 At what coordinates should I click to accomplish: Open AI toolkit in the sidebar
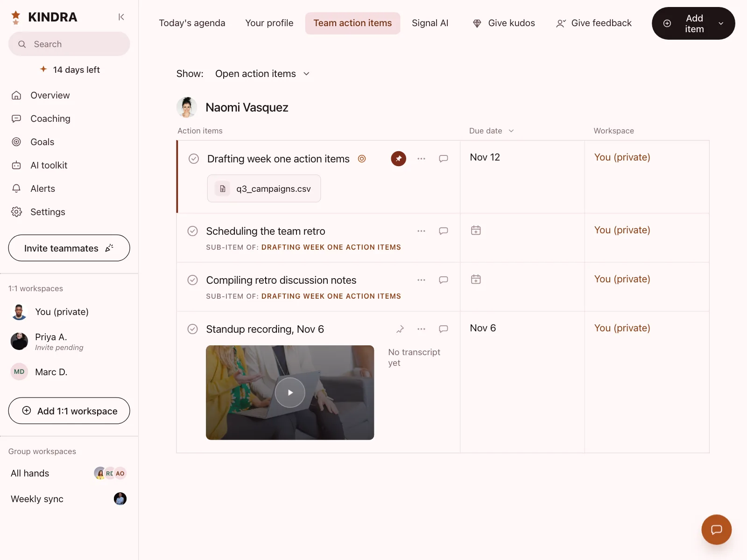point(49,165)
